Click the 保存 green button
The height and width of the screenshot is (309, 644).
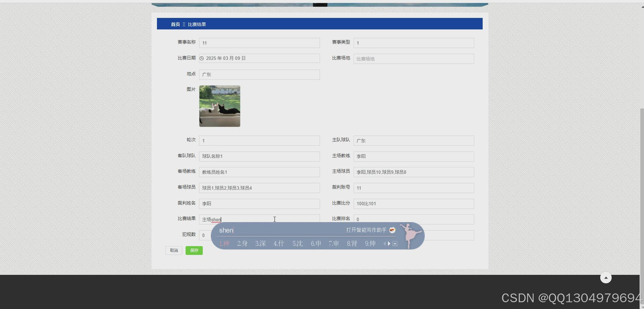[194, 250]
